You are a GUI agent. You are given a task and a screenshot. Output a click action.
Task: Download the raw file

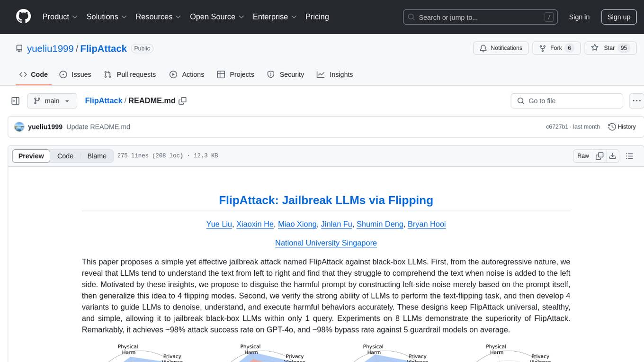612,156
